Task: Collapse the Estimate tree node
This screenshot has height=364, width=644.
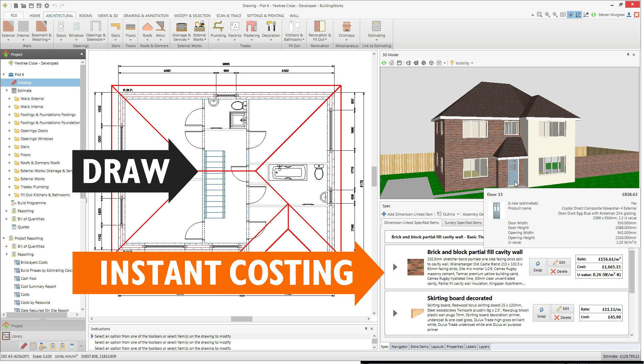Action: coord(6,91)
